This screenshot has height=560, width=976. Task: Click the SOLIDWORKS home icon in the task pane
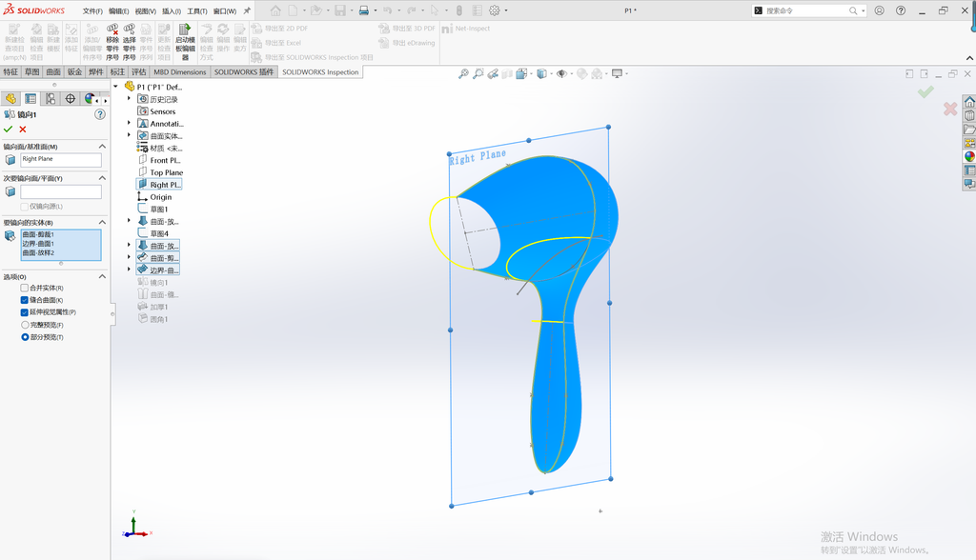click(x=969, y=101)
